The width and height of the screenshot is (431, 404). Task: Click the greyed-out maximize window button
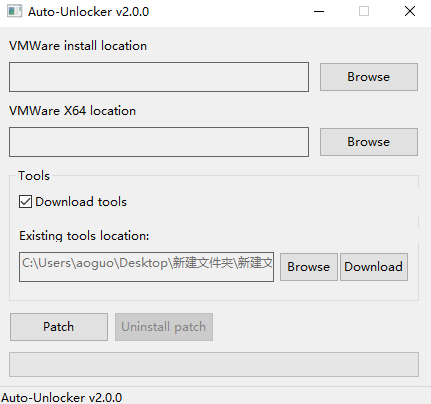tap(364, 11)
